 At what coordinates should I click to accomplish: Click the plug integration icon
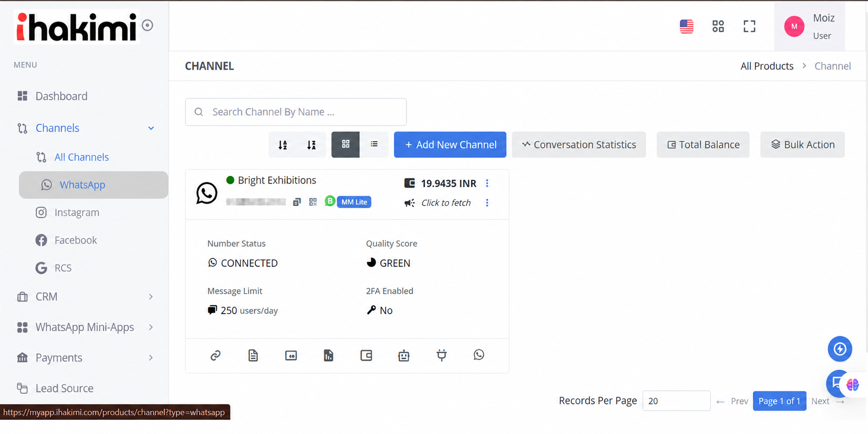(x=441, y=355)
